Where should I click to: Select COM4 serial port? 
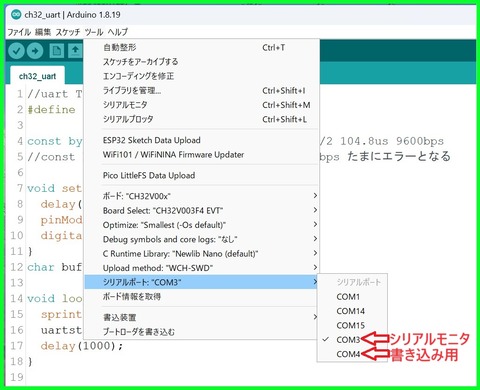pyautogui.click(x=352, y=354)
